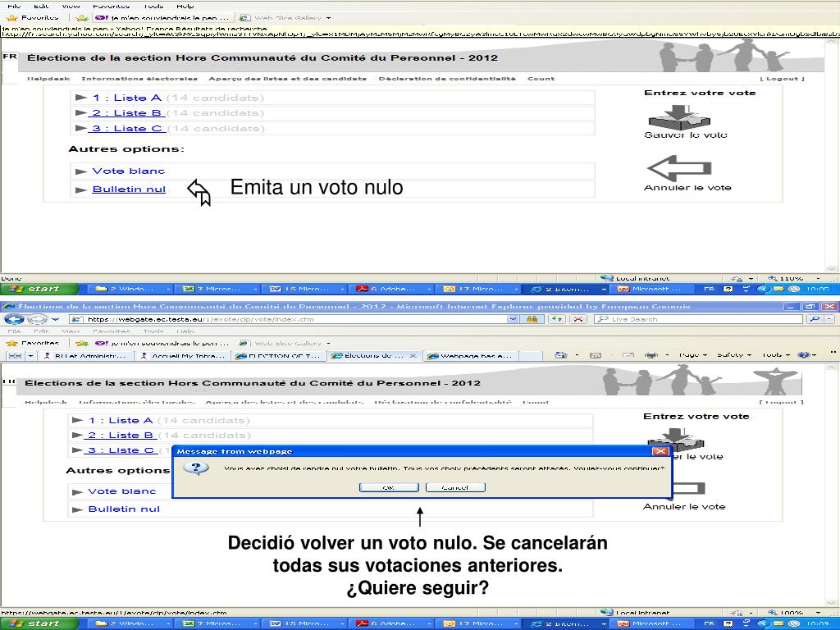Click the red Stop icon in lower browser
The height and width of the screenshot is (630, 840).
click(577, 319)
